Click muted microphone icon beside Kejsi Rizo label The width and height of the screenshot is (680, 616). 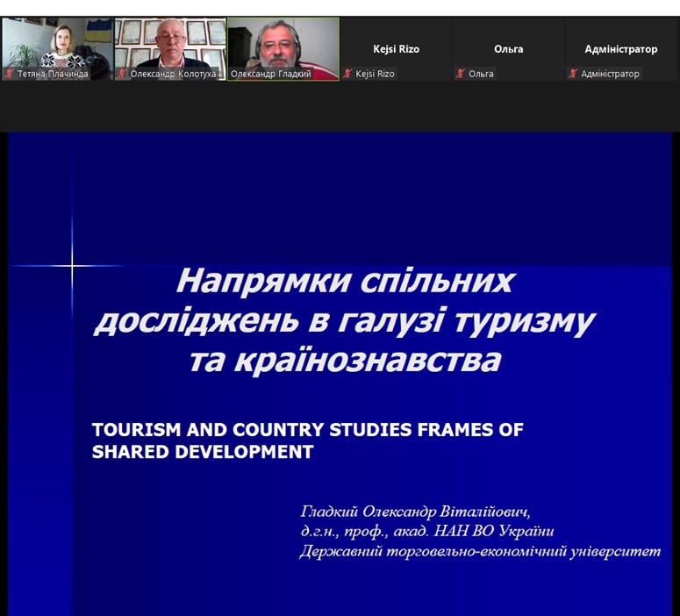347,74
